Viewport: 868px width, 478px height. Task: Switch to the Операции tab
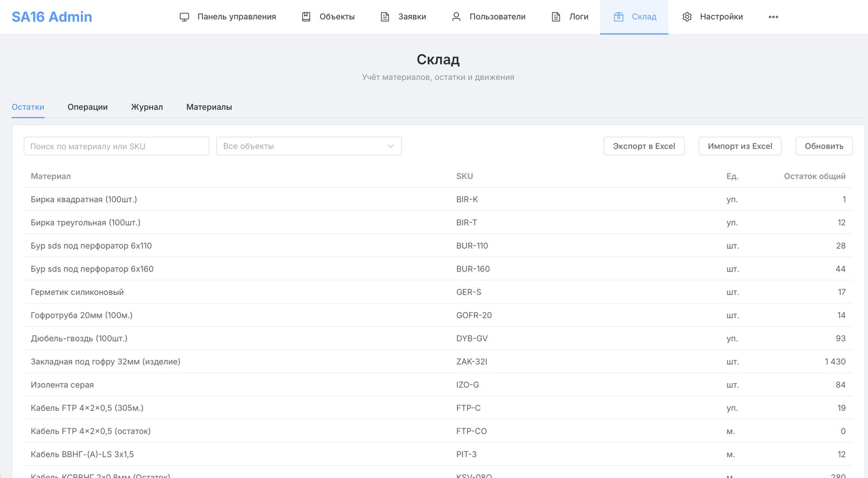click(x=88, y=107)
